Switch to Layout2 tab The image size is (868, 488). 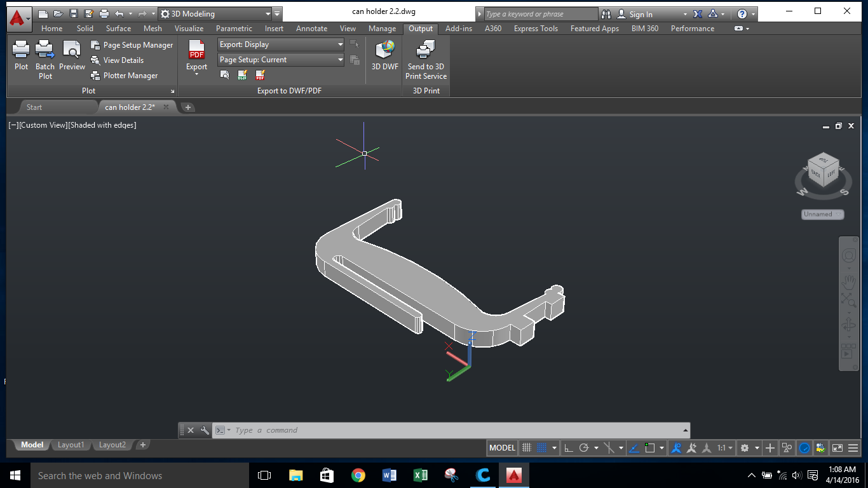(x=112, y=445)
